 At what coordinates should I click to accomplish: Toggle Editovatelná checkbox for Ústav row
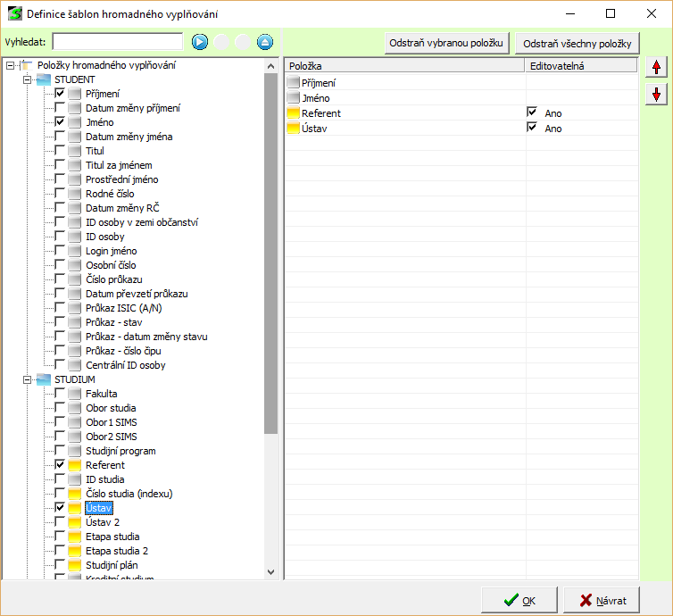(x=533, y=128)
